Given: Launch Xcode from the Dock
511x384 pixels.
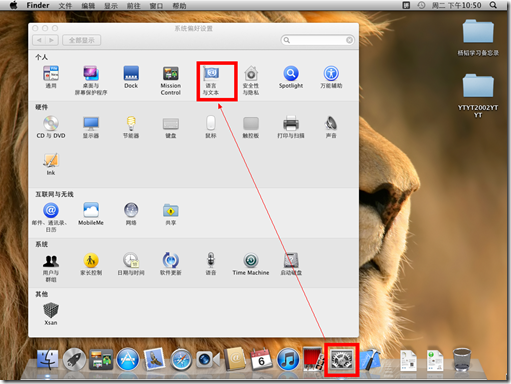Looking at the screenshot, I should [370, 360].
